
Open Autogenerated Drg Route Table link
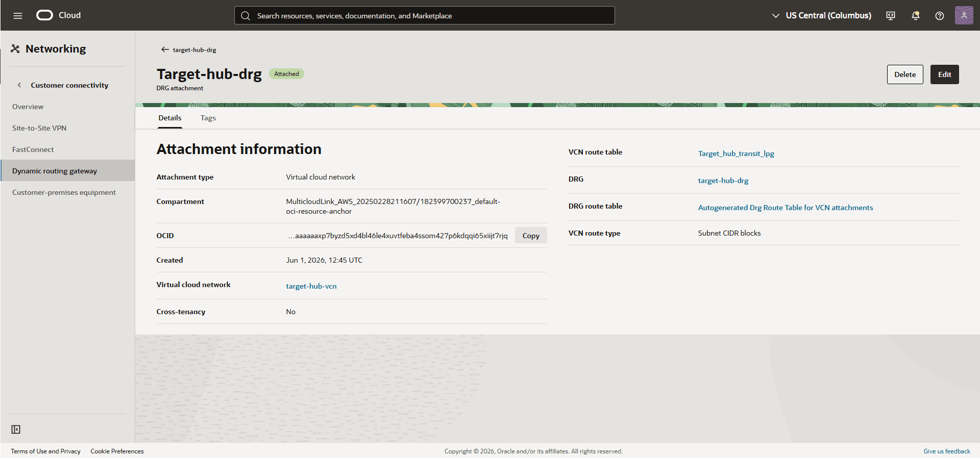click(x=786, y=208)
